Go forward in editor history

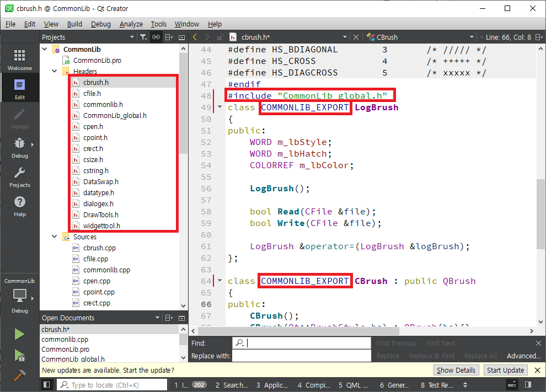[x=207, y=37]
